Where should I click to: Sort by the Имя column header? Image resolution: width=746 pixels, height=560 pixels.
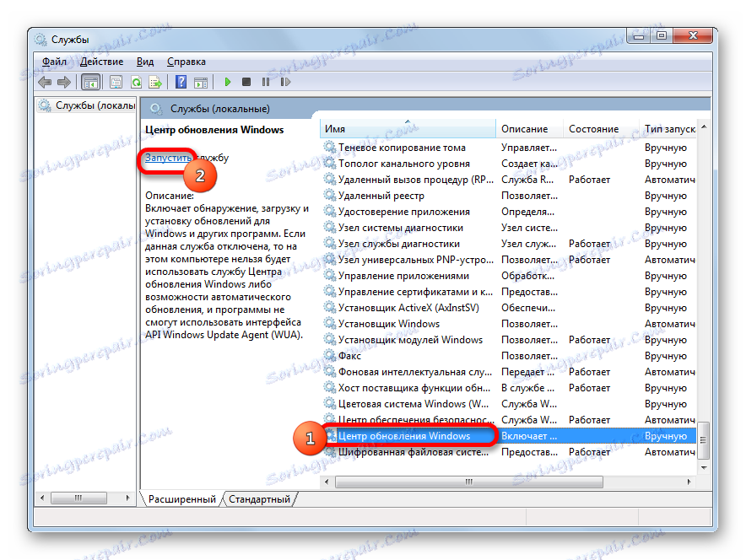(408, 129)
